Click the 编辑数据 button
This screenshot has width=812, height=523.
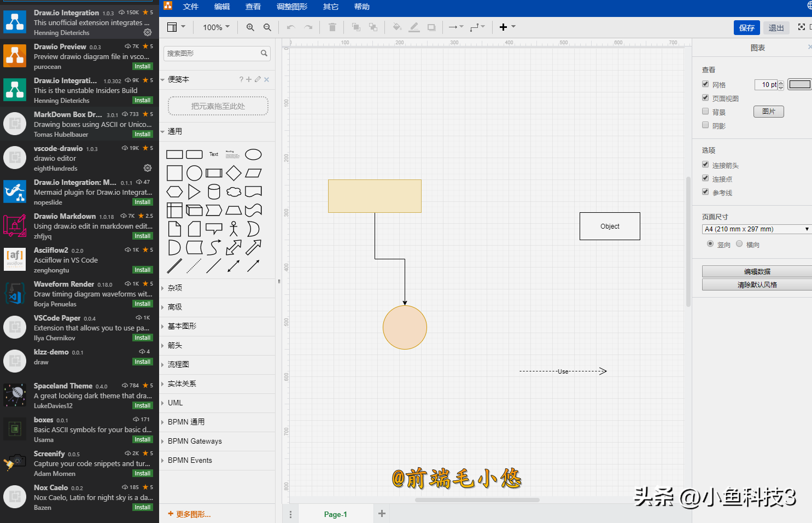tap(756, 271)
